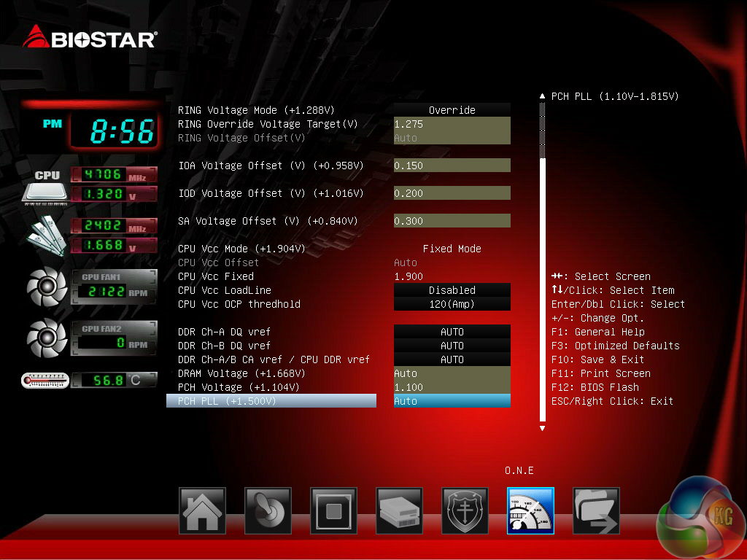This screenshot has height=560, width=747.
Task: Click the thermometer temperature icon
Action: click(x=45, y=381)
